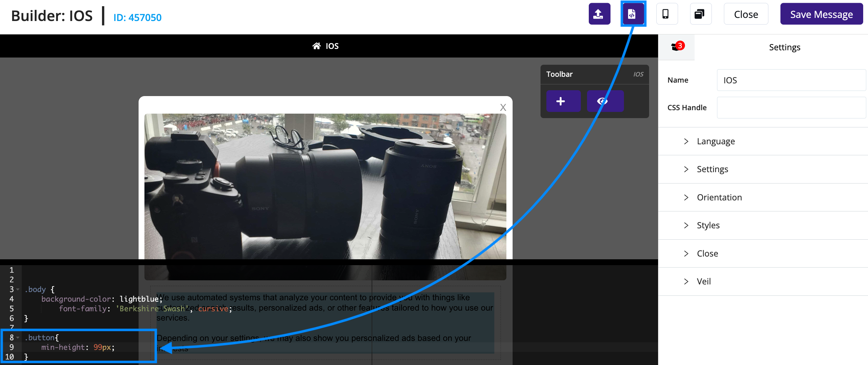Click the plus add button in Toolbar

[x=563, y=101]
